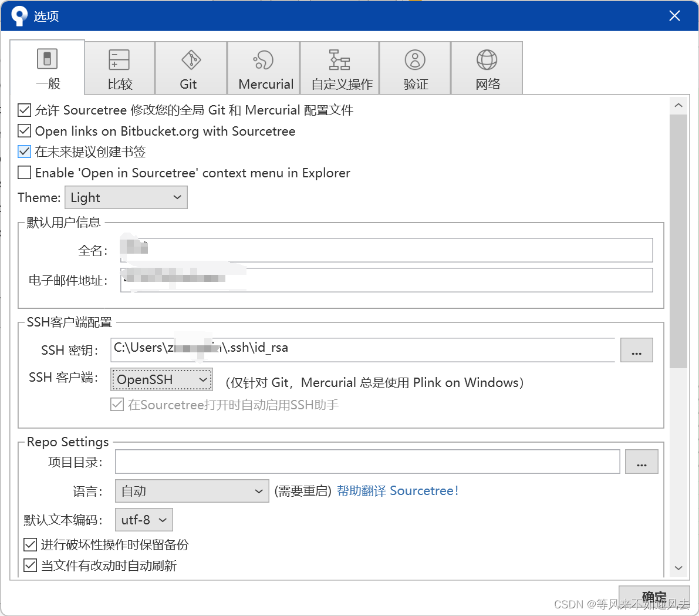Click the 确定 OK button

click(x=654, y=597)
